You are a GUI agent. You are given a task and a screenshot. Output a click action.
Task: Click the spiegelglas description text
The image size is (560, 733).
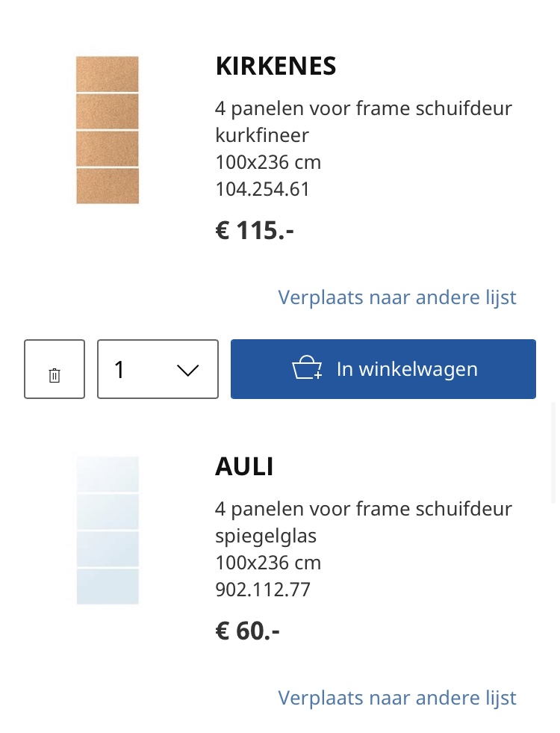(x=266, y=536)
